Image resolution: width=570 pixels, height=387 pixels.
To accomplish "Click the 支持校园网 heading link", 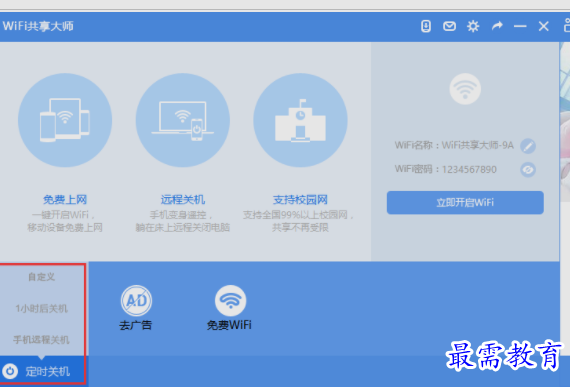I will (300, 199).
